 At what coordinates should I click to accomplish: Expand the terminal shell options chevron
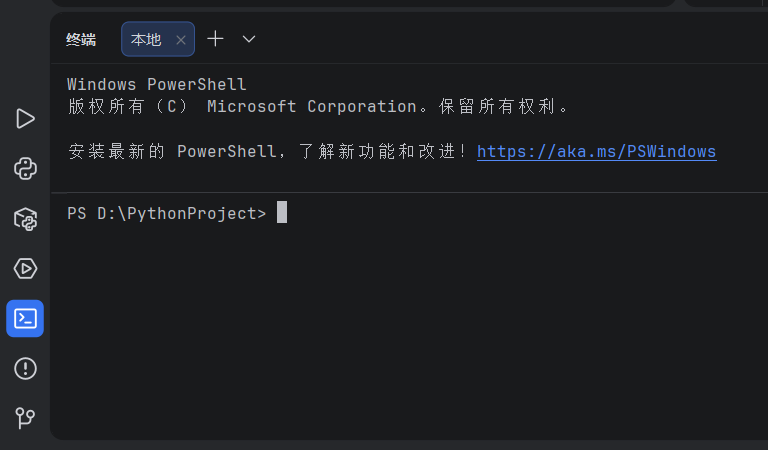[249, 39]
